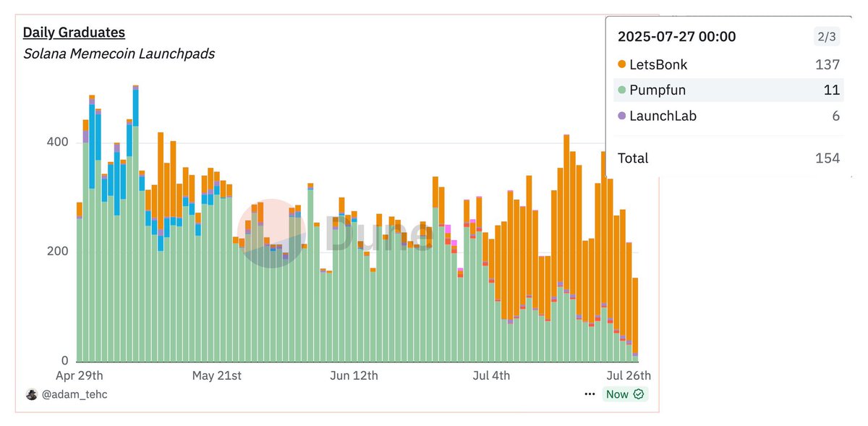
Task: Click the verified checkmark icon next to Now
Action: pyautogui.click(x=638, y=394)
